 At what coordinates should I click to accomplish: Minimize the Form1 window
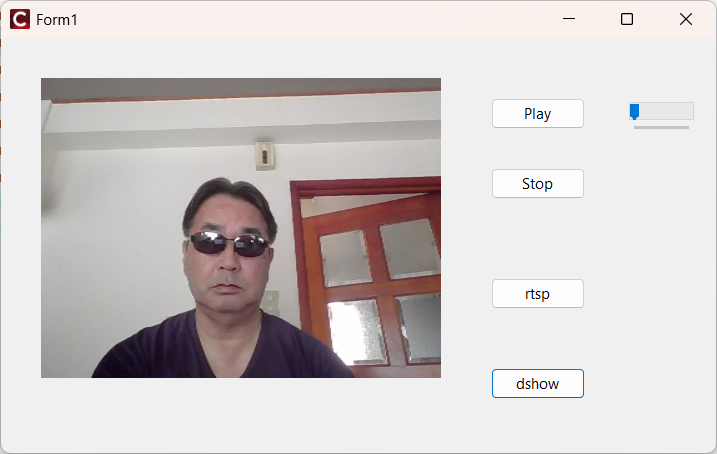[x=569, y=19]
